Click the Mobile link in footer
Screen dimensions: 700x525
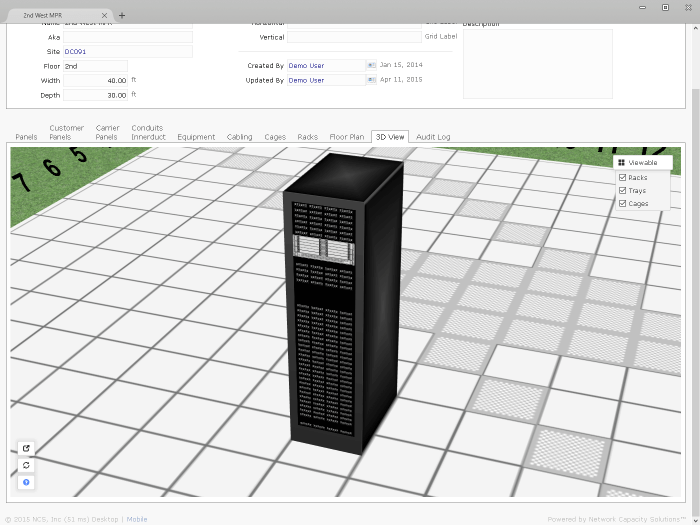coord(137,519)
